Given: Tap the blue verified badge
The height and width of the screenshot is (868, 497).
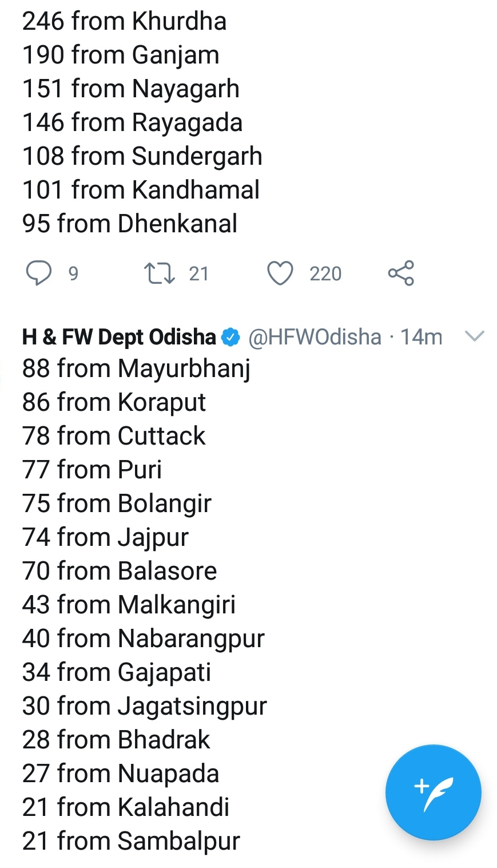Looking at the screenshot, I should coord(230,338).
